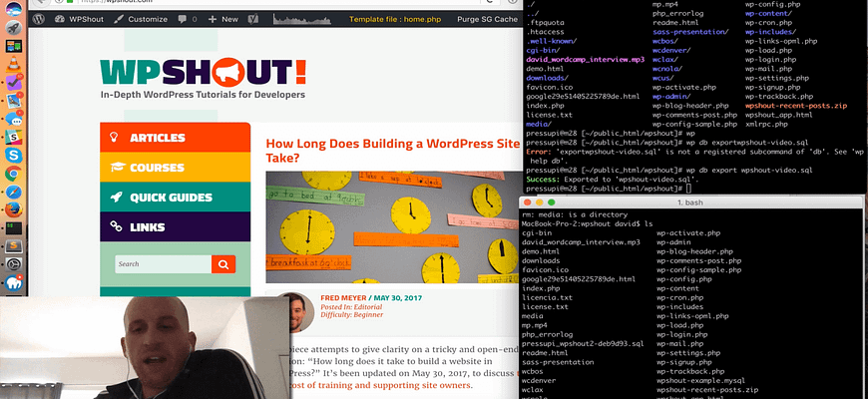This screenshot has width=868, height=399.
Task: Click the 'rm: media: is a directory' line
Action: pyautogui.click(x=575, y=214)
